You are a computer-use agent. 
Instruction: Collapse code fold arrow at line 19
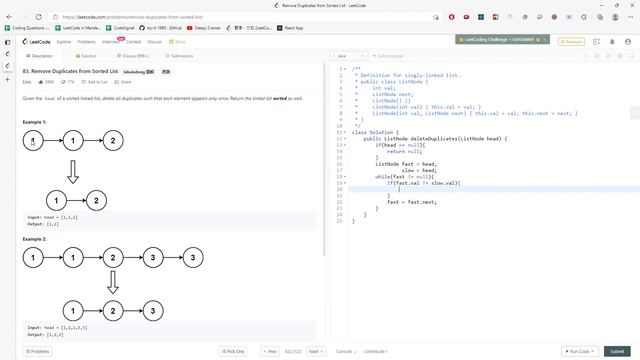pyautogui.click(x=345, y=183)
